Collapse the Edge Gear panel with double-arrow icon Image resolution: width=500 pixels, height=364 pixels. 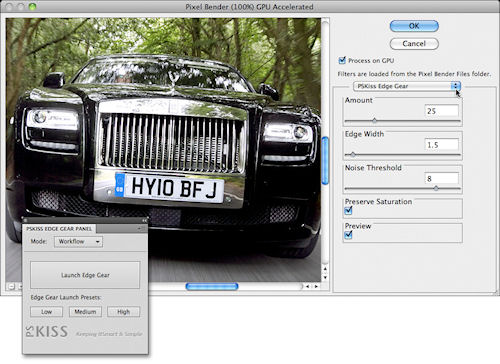point(144,221)
